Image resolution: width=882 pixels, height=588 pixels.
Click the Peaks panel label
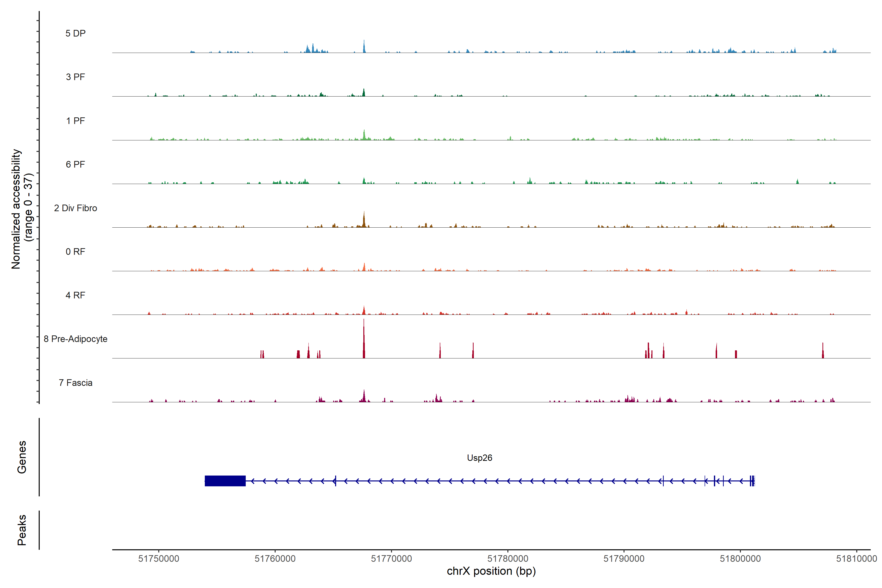[22, 530]
